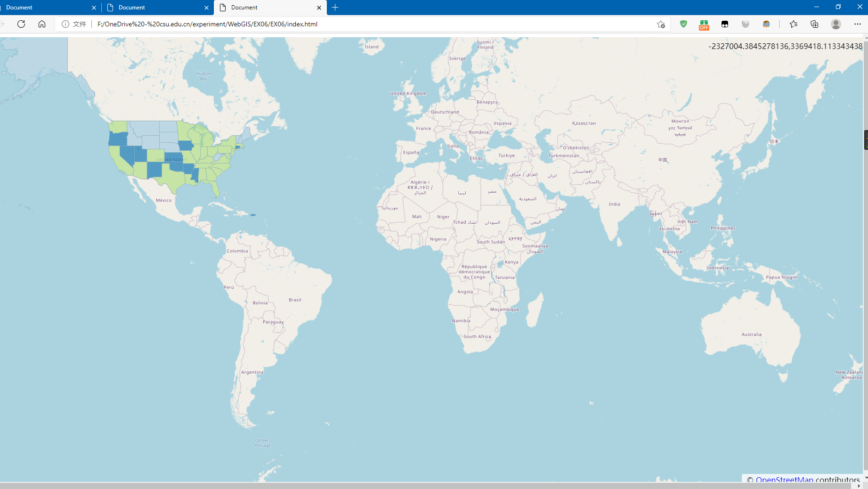Image resolution: width=868 pixels, height=489 pixels.
Task: Click the 'Philippines' map label
Action: tap(723, 228)
